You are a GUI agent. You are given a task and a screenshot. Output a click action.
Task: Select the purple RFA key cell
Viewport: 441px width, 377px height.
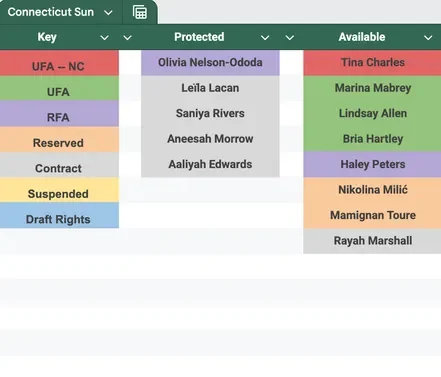point(59,114)
